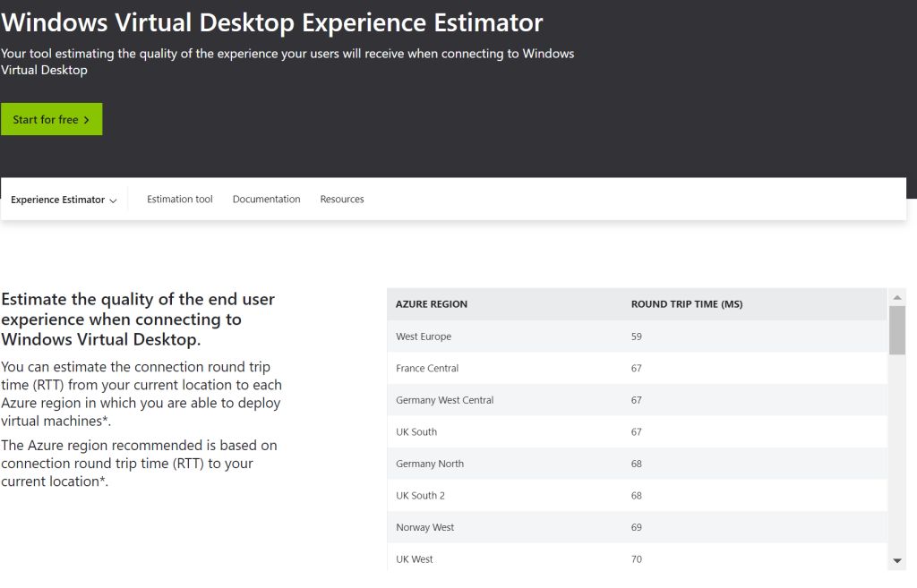Click the value 67 in UK South row

click(x=637, y=432)
